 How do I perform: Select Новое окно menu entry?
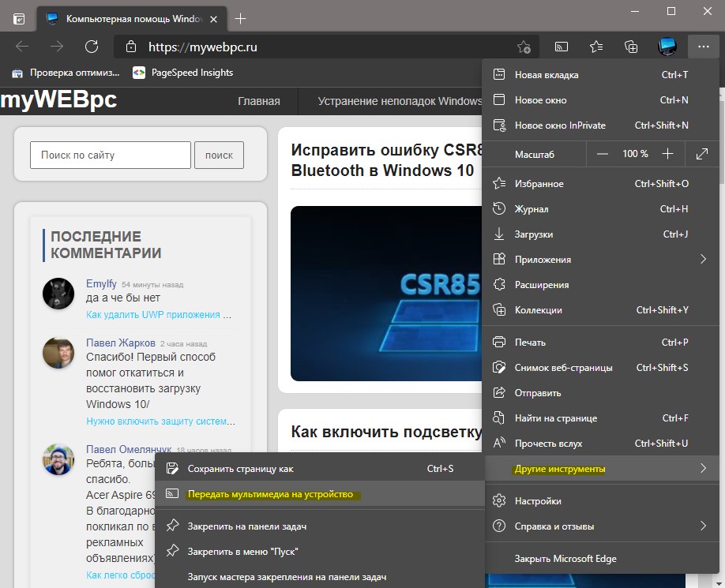click(599, 99)
